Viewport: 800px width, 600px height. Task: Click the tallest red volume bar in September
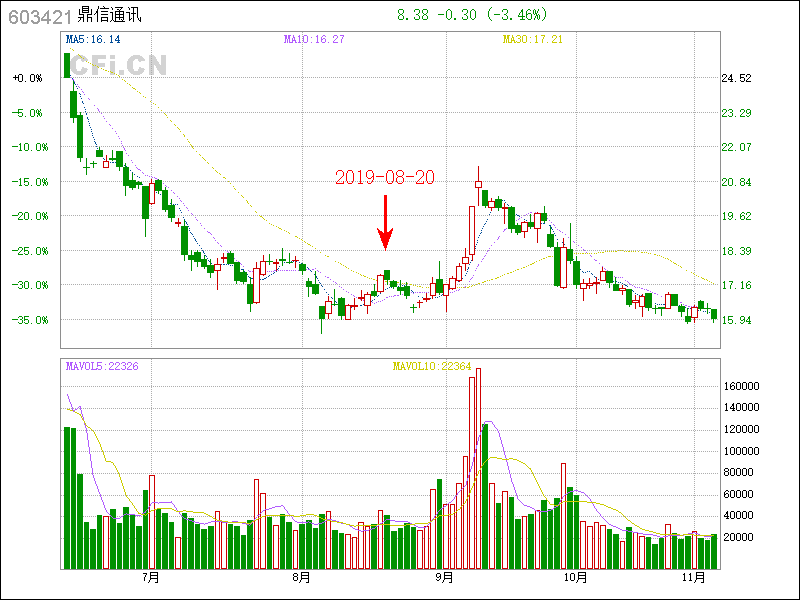point(478,468)
